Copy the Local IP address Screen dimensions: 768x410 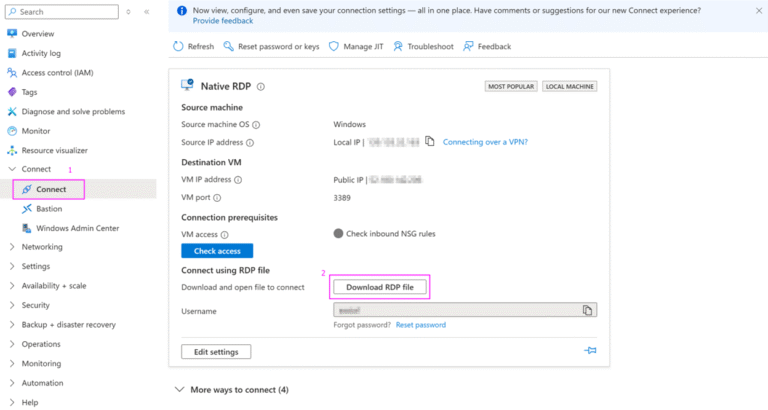430,141
